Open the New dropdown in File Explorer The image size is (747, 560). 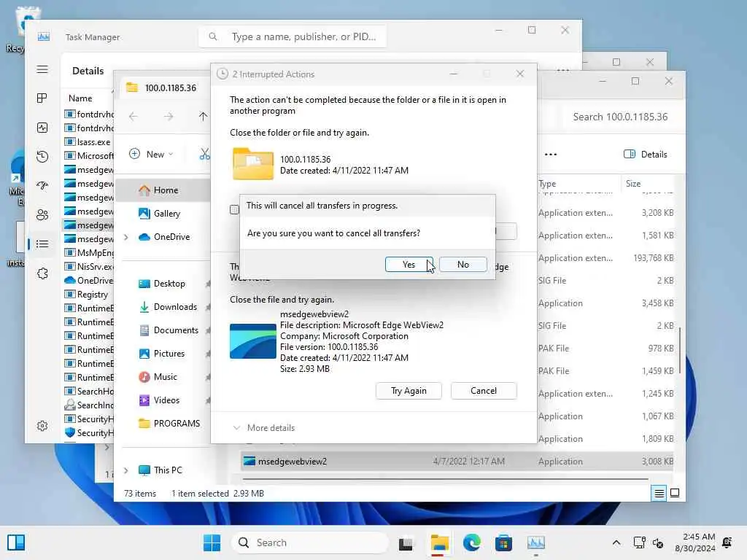tap(151, 155)
